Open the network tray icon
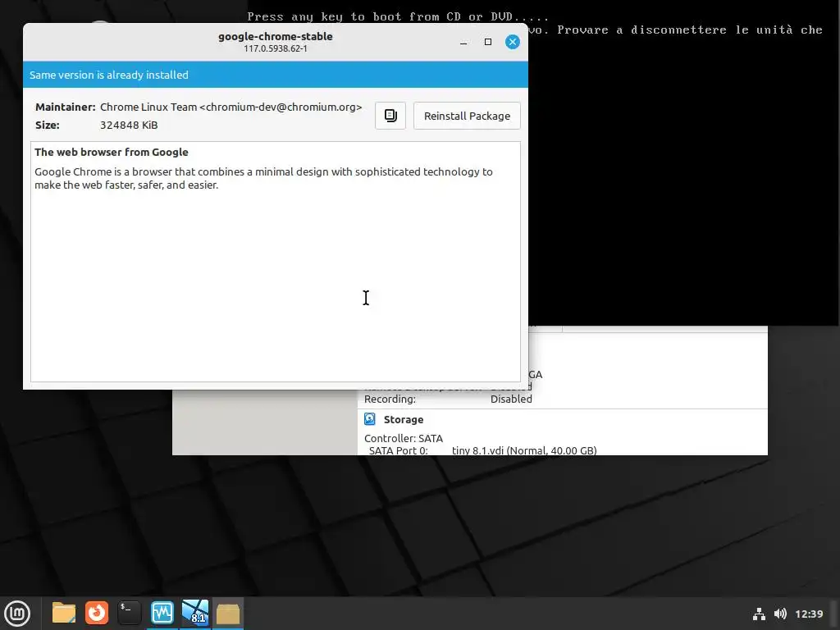 [759, 614]
